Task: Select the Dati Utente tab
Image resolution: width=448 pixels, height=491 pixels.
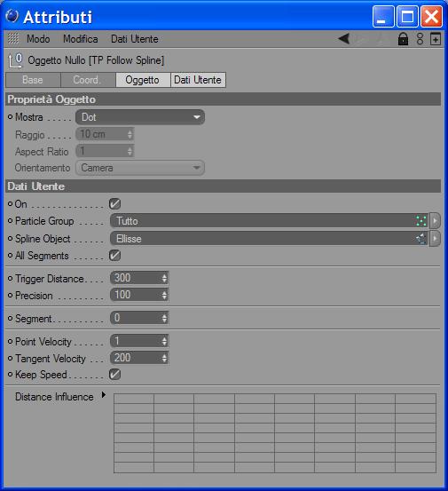Action: (198, 80)
